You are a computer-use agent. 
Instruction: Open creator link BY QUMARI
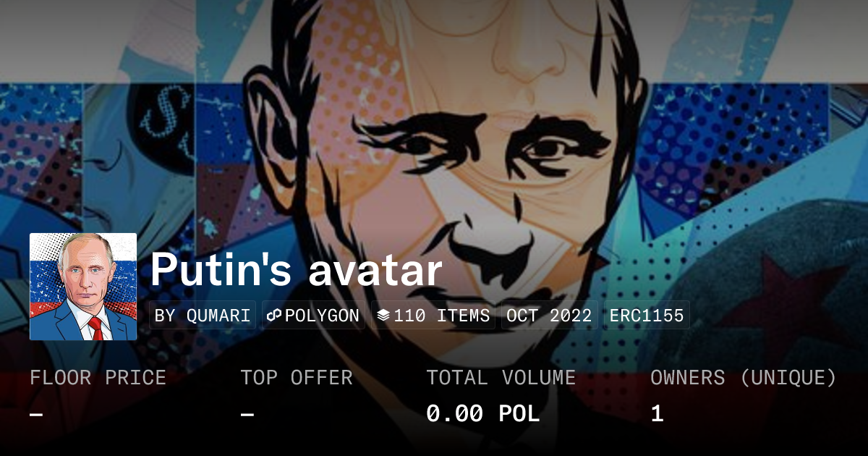tap(203, 316)
